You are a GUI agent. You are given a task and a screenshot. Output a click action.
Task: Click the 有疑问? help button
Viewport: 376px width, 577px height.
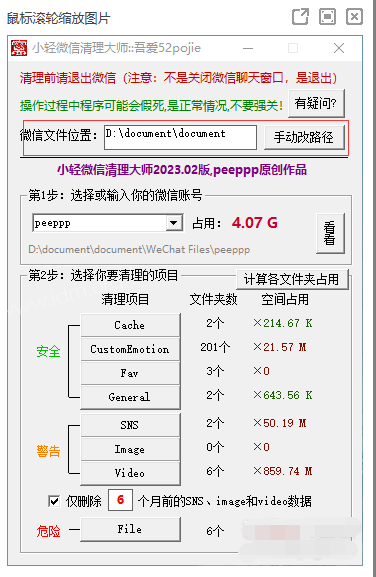[316, 103]
